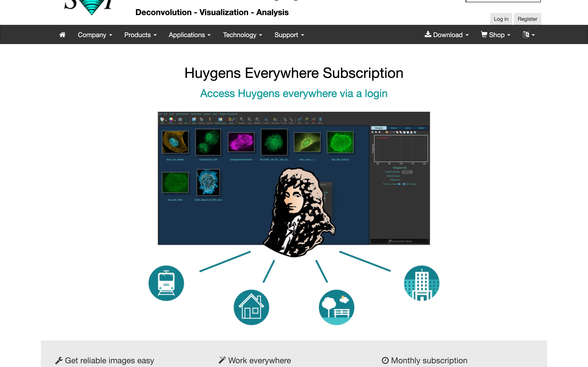This screenshot has height=367, width=588.
Task: Open the Support menu
Action: click(289, 35)
